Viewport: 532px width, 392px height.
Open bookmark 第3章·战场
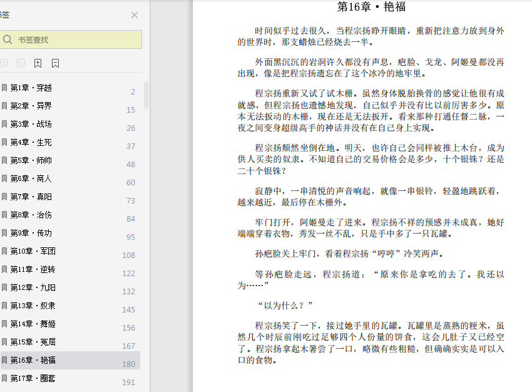[x=70, y=124]
